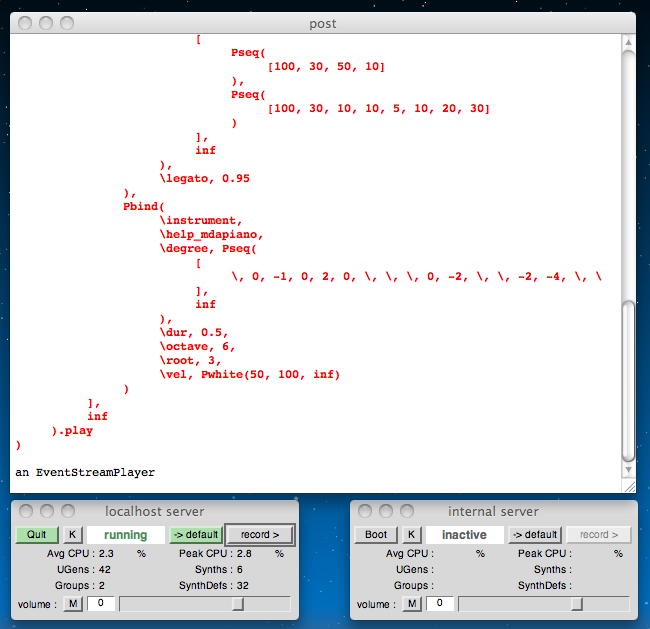
Task: Click 'Groups : 2' in localhost server
Action: click(80, 585)
